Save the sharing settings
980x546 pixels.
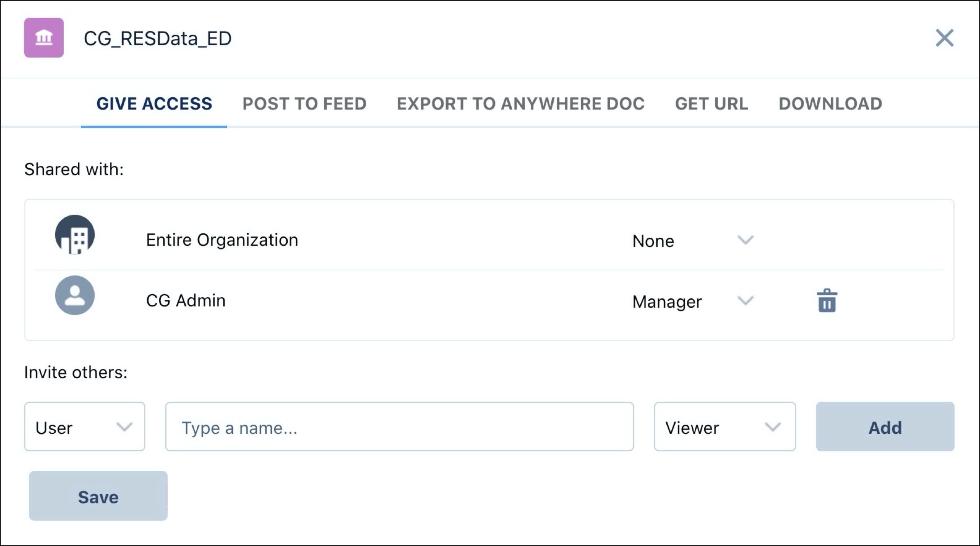pos(98,496)
